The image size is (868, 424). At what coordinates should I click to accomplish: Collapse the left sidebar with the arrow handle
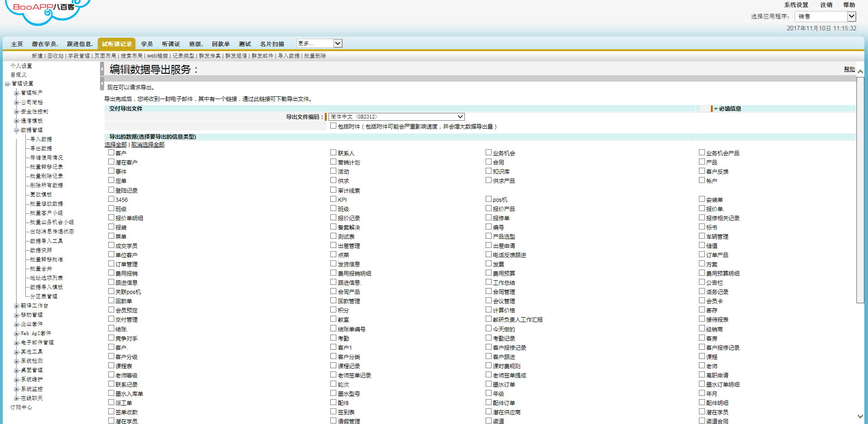pyautogui.click(x=102, y=83)
